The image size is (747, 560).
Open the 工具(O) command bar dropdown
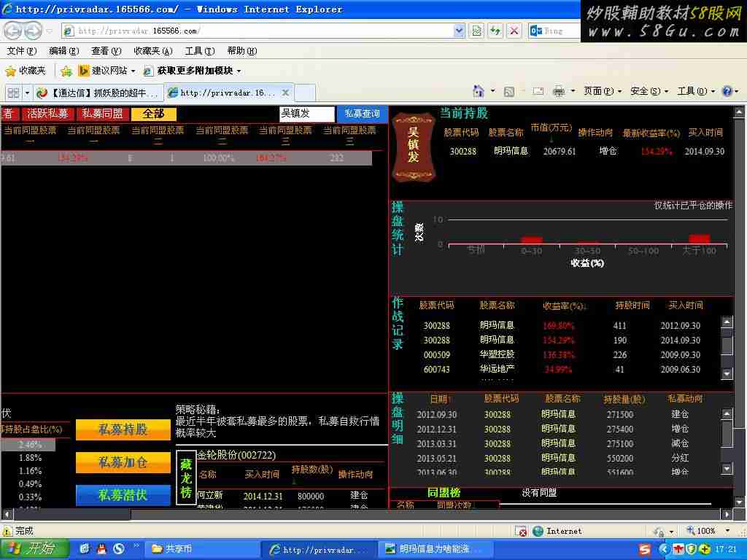(x=695, y=91)
